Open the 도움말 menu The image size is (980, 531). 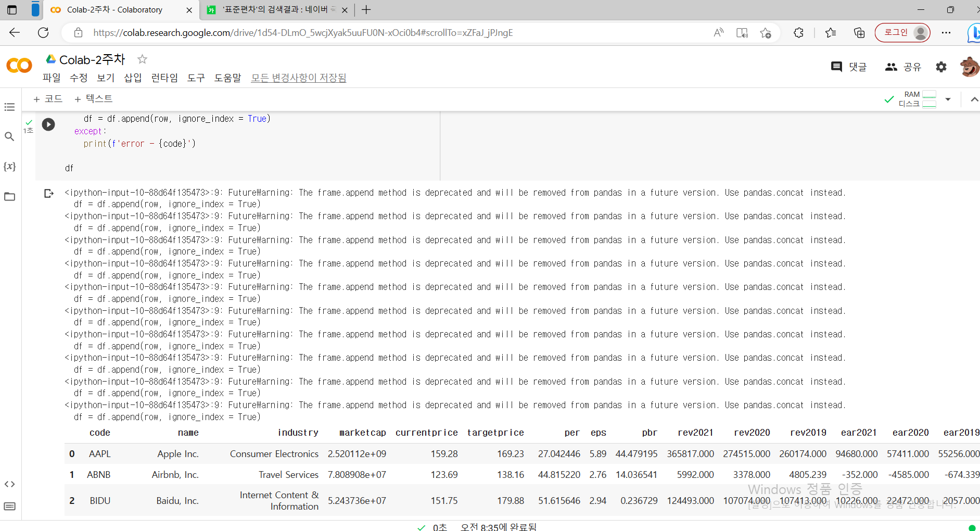228,78
